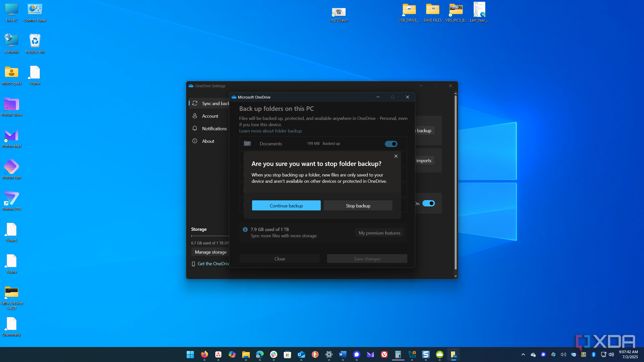Open Settings gear on the taskbar
Screen dimensions: 644x362
(x=329, y=354)
